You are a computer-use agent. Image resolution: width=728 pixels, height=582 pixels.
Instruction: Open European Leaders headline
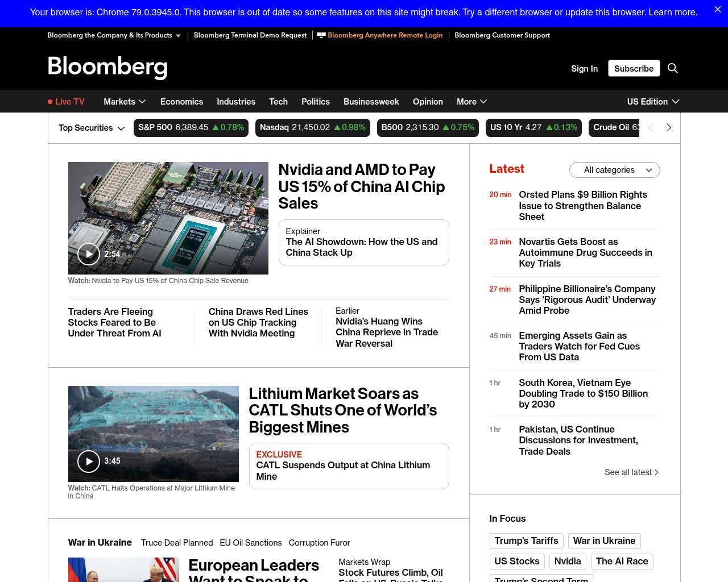click(254, 570)
